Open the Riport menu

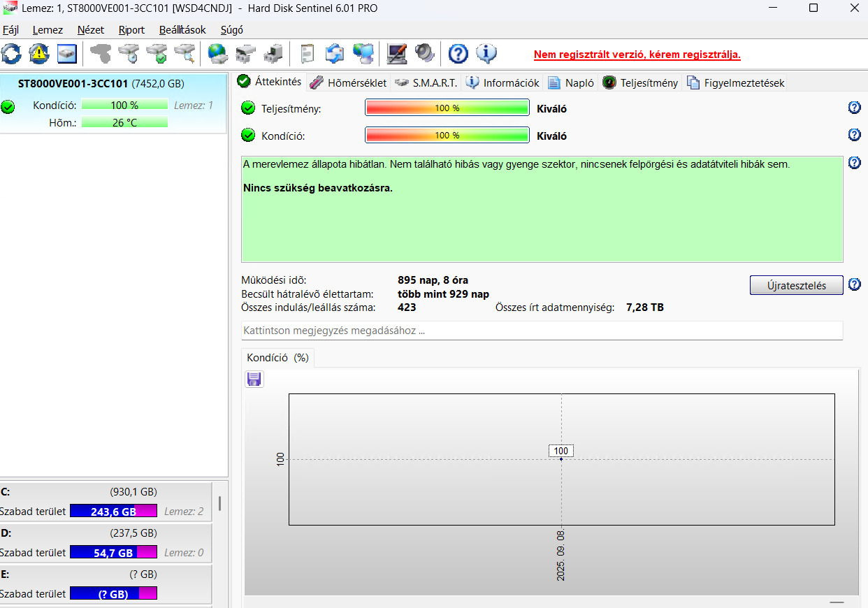(x=131, y=30)
